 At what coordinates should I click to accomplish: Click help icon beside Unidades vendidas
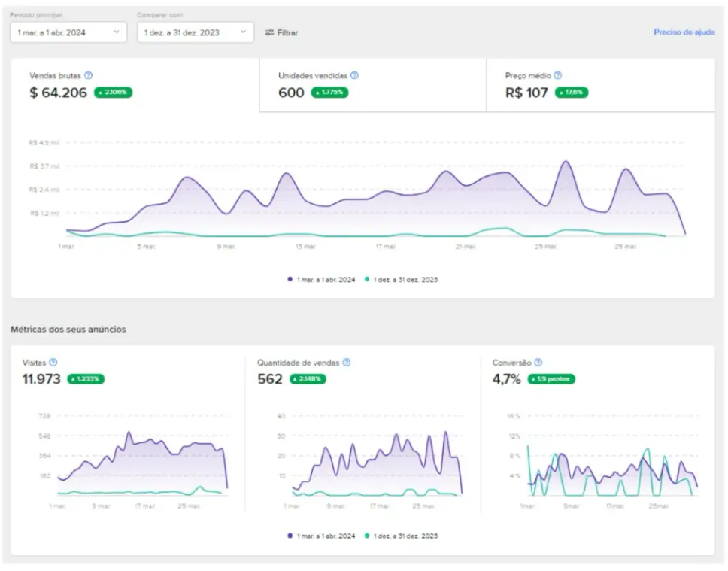[354, 76]
